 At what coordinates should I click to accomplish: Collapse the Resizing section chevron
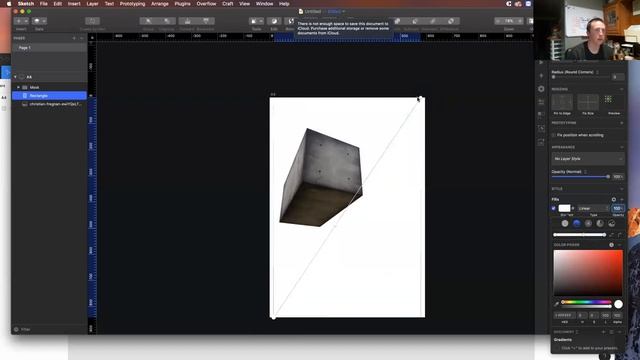(622, 89)
